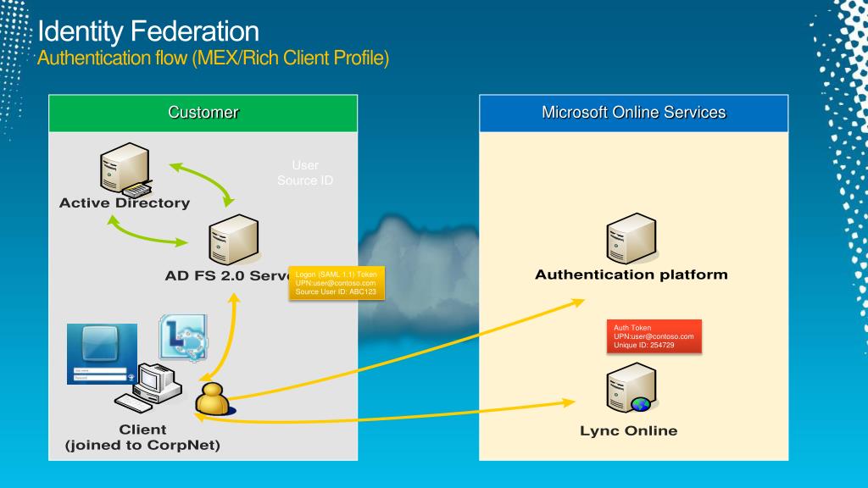Click the blue Microsoft Online Services header
The width and height of the screenshot is (868, 488).
[634, 114]
